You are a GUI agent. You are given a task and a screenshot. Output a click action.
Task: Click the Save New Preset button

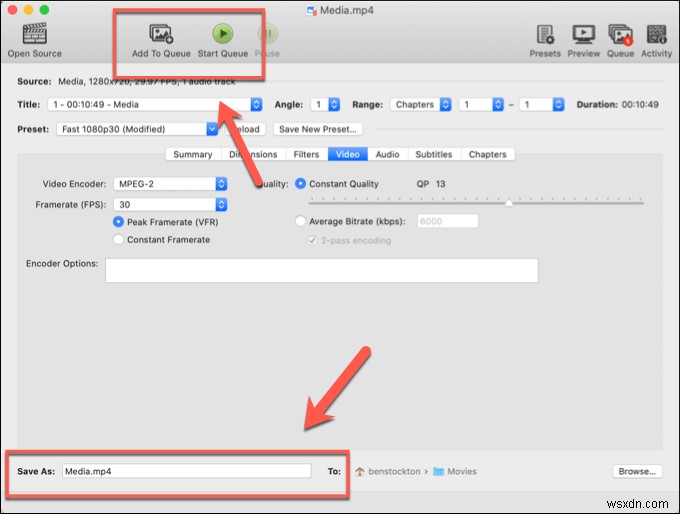[317, 129]
